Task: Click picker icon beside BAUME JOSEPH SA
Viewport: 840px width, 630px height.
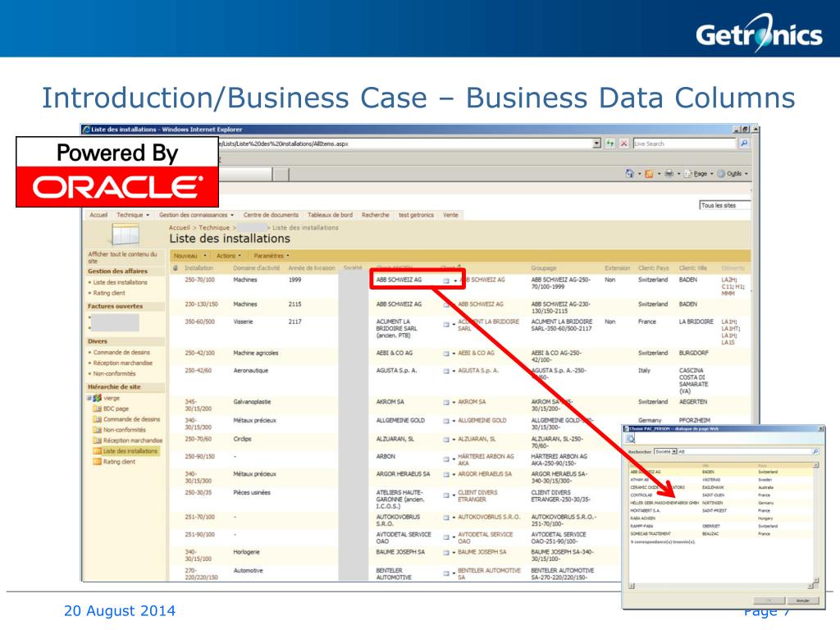Action: pyautogui.click(x=445, y=552)
